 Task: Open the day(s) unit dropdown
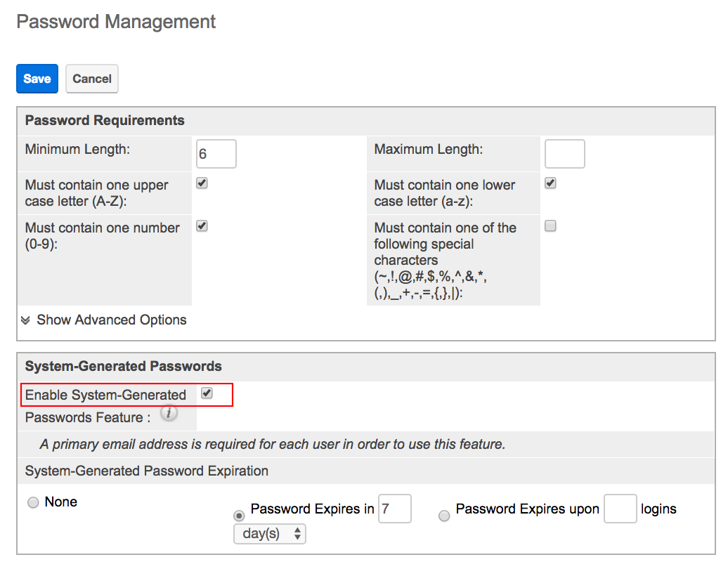click(270, 534)
